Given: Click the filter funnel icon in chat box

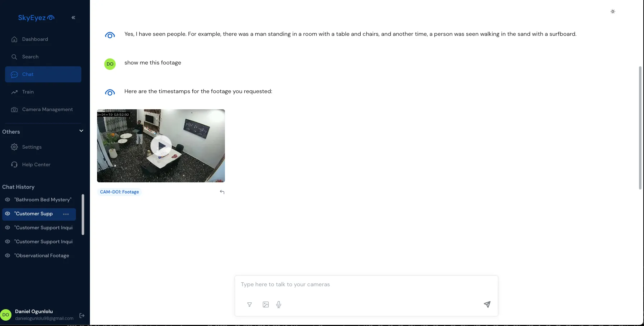Looking at the screenshot, I should pyautogui.click(x=250, y=305).
